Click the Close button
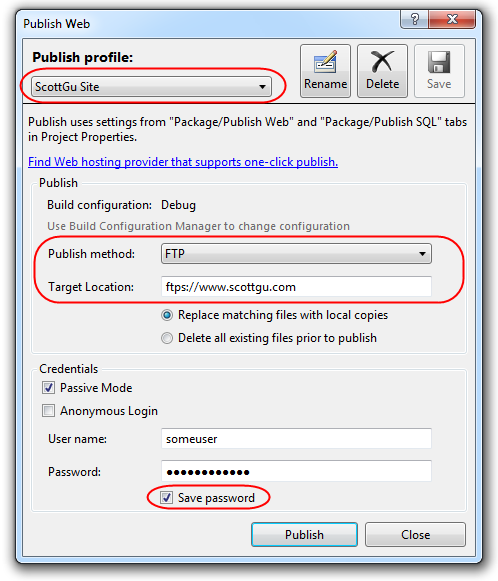This screenshot has height=581, width=498. [415, 535]
